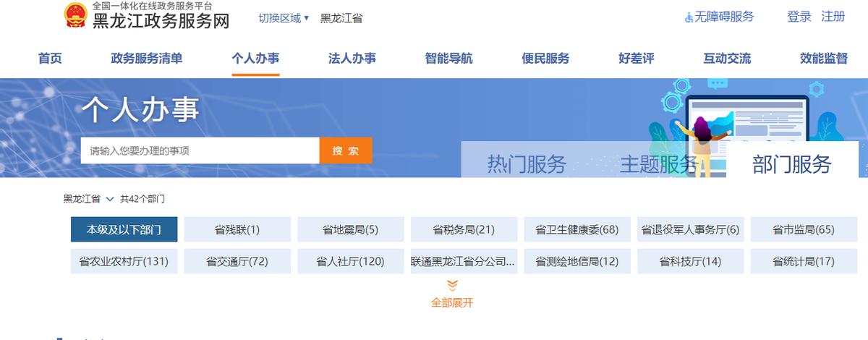Click the accessibility wheelchair icon
This screenshot has height=340, width=868.
point(689,17)
